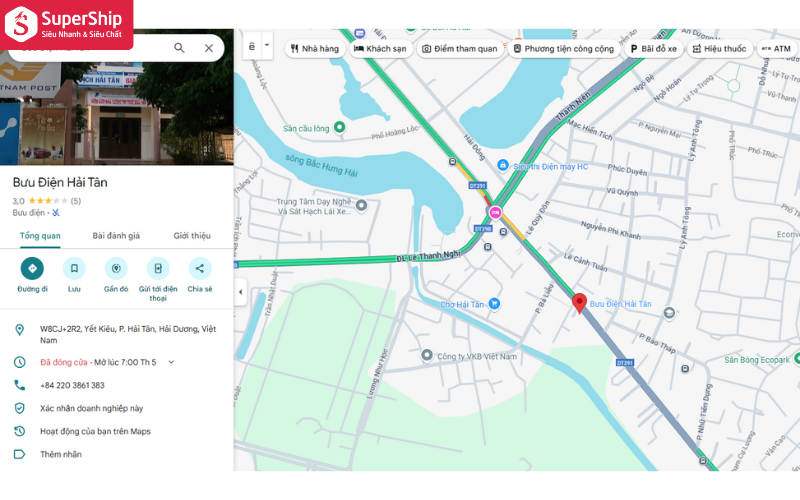Save the place with the Lưu icon

point(74,268)
